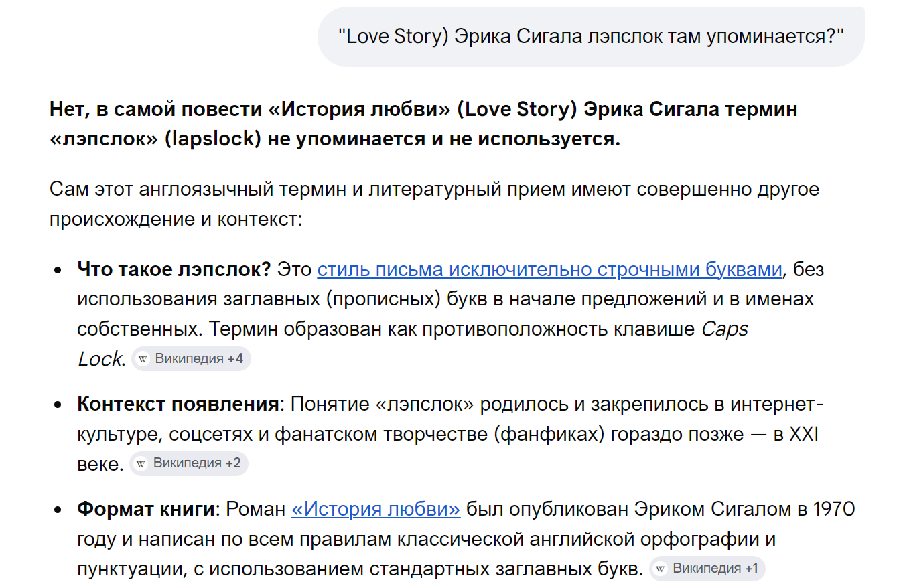Click the year «1970» in the last bullet
Image resolution: width=901 pixels, height=588 pixels.
coord(834,510)
